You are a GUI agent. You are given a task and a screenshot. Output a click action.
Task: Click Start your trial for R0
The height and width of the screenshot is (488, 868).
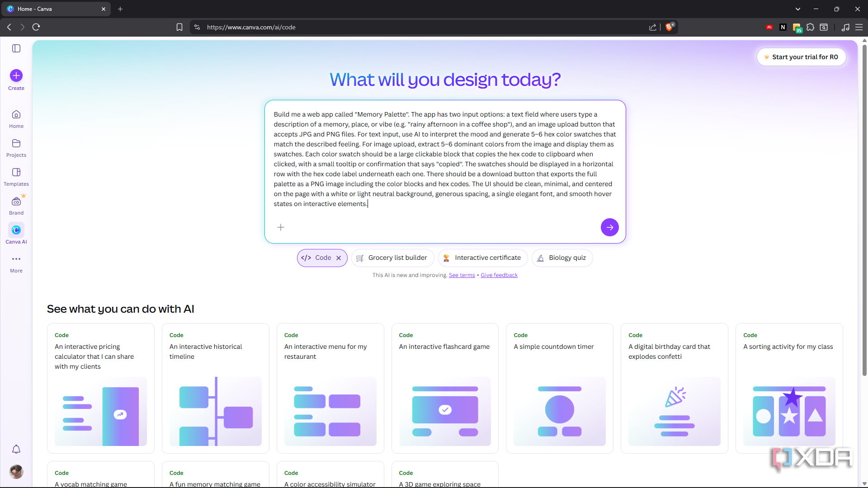(x=801, y=57)
